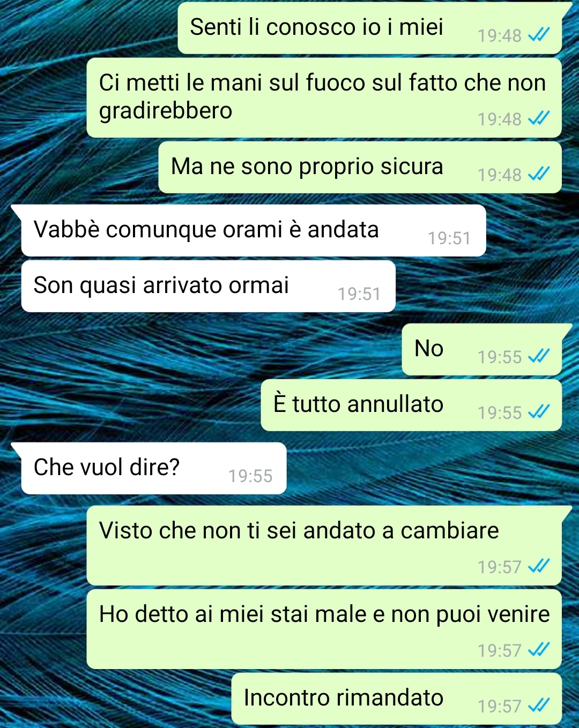
Task: Tap the 19:55 timestamp of 'Che vuol dire?'
Action: point(250,476)
